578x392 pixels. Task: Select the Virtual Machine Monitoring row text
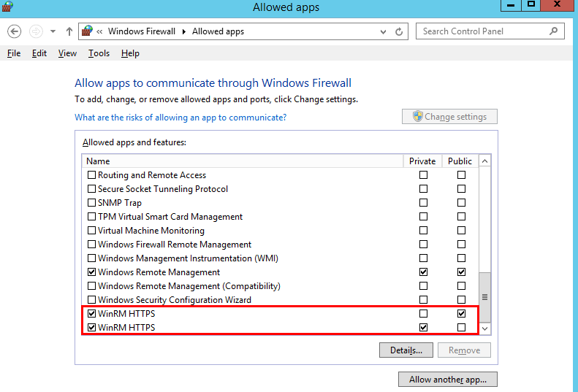point(151,231)
